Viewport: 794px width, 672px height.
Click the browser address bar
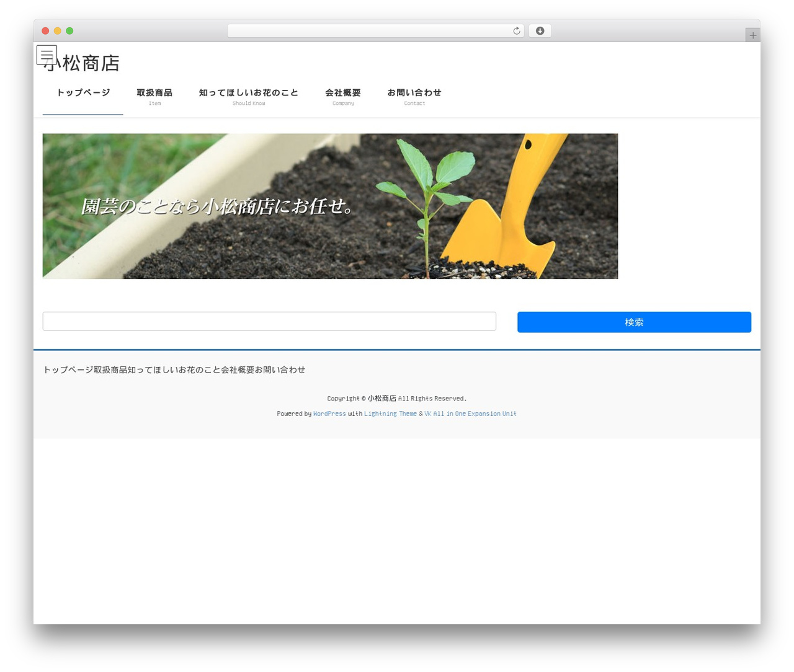coord(375,31)
